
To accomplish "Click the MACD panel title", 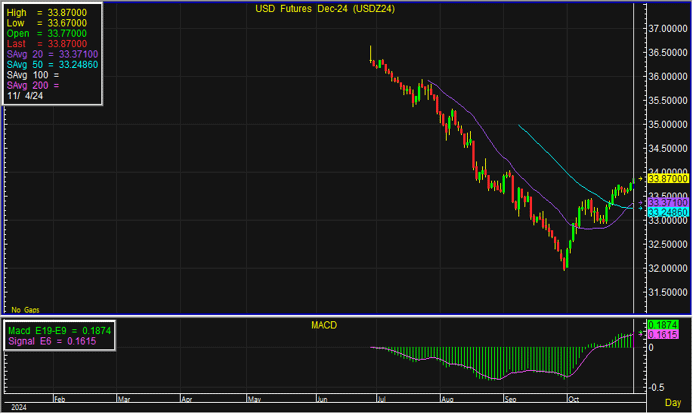I will pyautogui.click(x=326, y=326).
